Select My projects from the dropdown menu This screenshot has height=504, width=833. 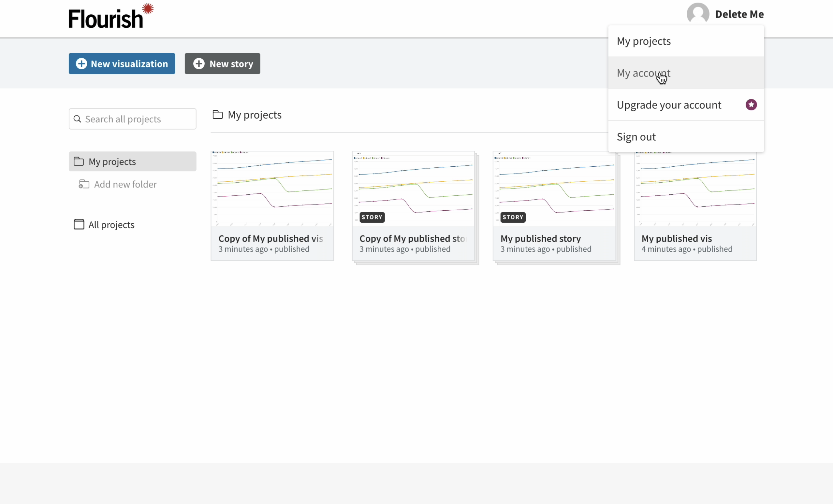tap(643, 41)
